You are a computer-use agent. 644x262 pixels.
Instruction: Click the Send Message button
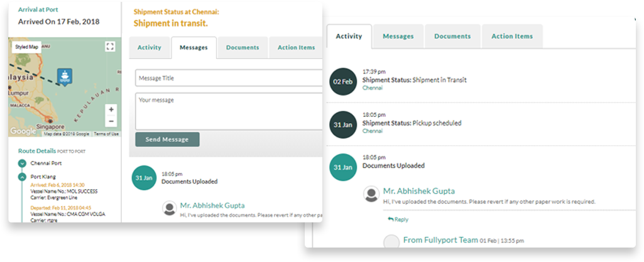tap(167, 139)
